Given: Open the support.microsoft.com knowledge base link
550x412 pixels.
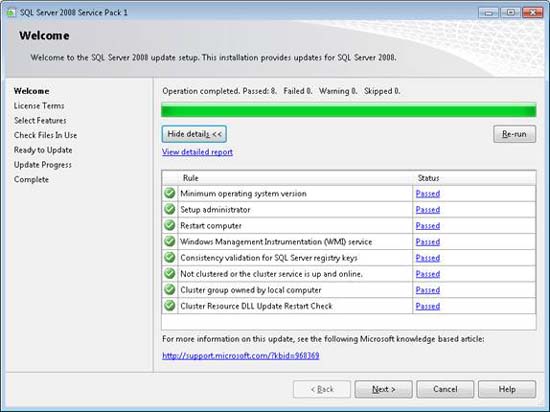Looking at the screenshot, I should click(x=241, y=356).
